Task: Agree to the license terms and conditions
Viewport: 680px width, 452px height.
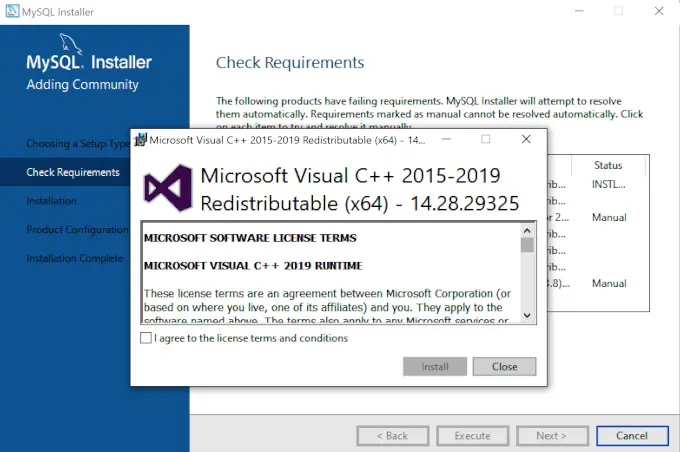Action: [x=147, y=338]
